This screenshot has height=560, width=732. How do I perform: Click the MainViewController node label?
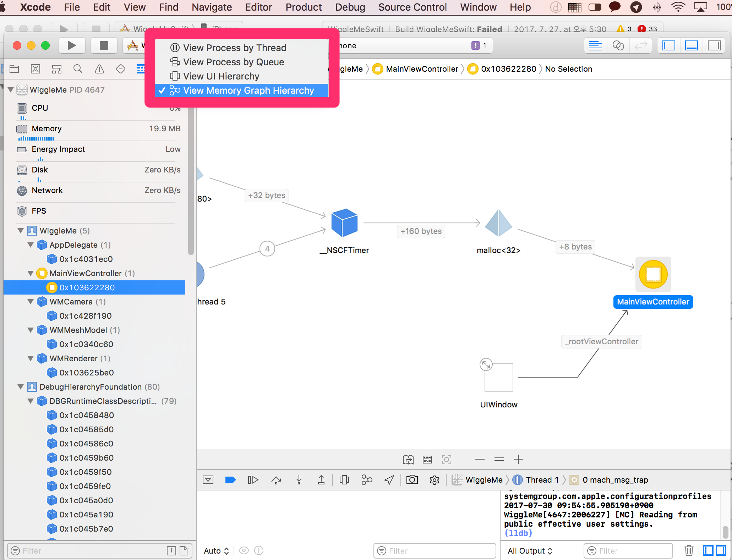[653, 302]
